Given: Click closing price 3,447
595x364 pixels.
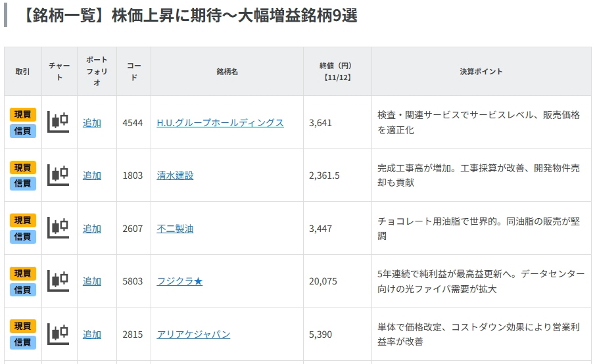Looking at the screenshot, I should 320,229.
